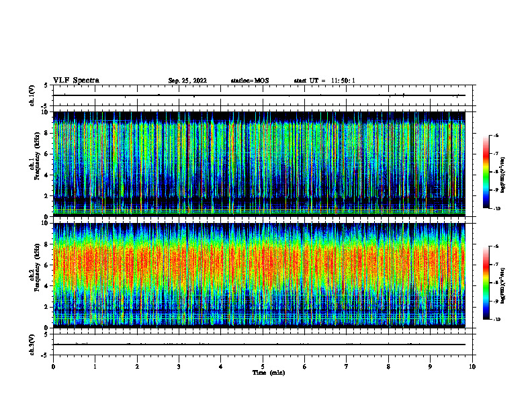Click time axis tick label "8"
The width and height of the screenshot is (532, 411).
(388, 367)
